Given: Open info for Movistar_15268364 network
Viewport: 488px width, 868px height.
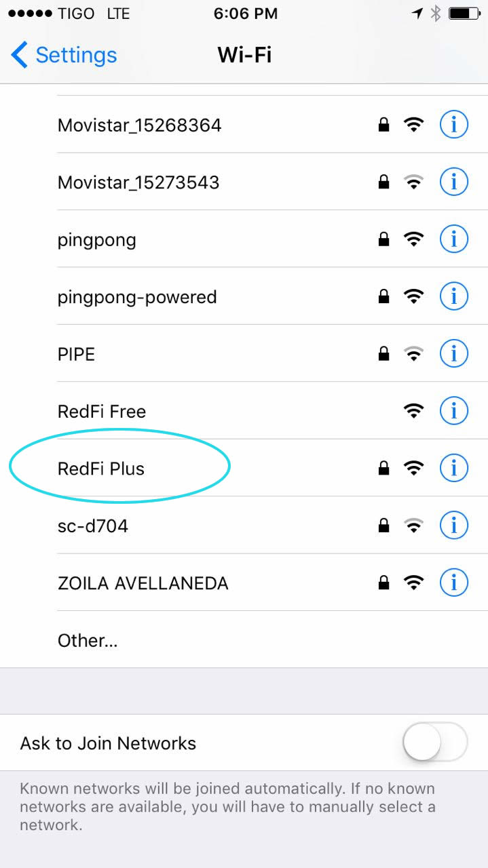Looking at the screenshot, I should (454, 125).
